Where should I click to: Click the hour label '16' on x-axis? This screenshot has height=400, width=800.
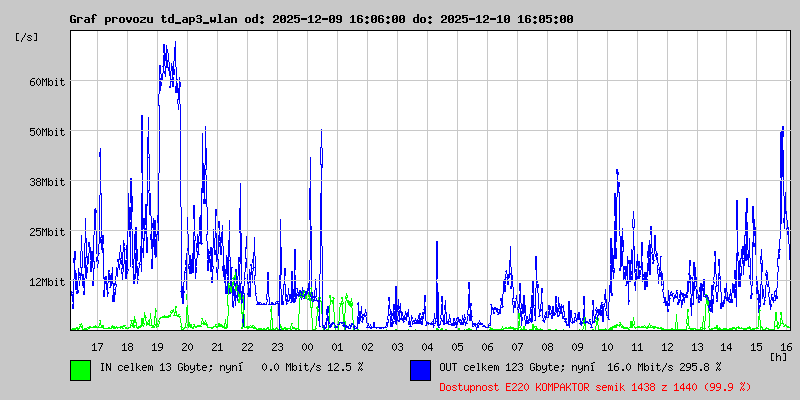point(787,347)
